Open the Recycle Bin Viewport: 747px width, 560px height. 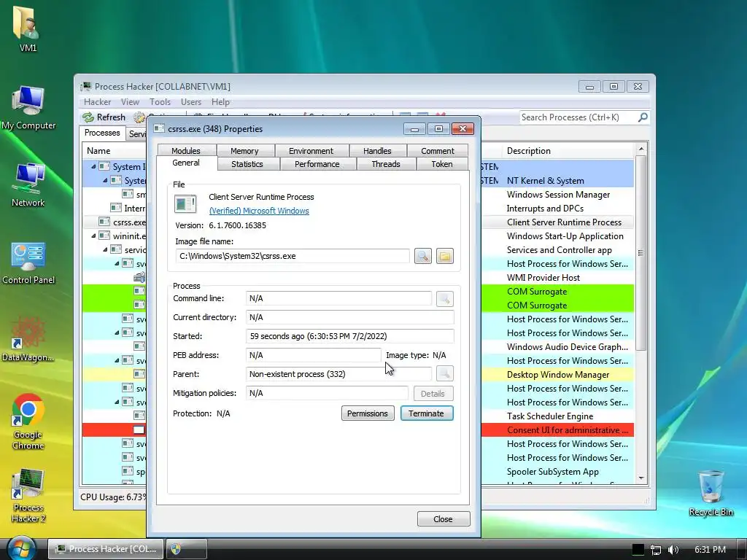(x=711, y=493)
